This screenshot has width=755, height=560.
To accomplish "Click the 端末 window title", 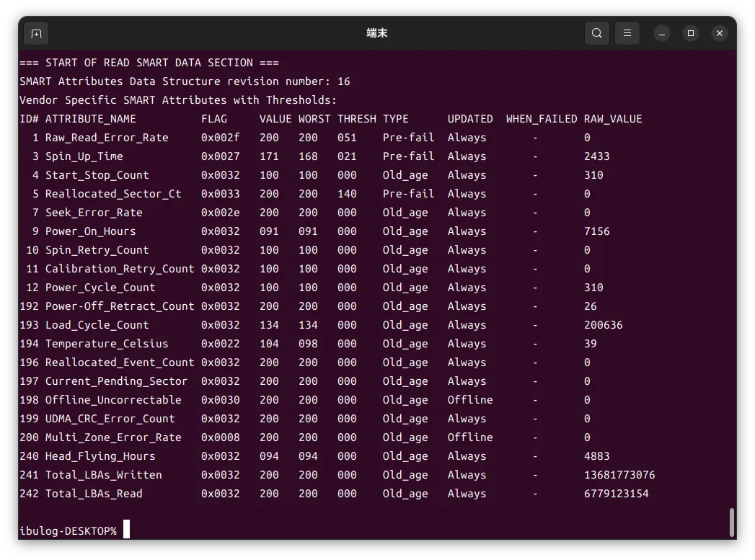I will pyautogui.click(x=377, y=33).
